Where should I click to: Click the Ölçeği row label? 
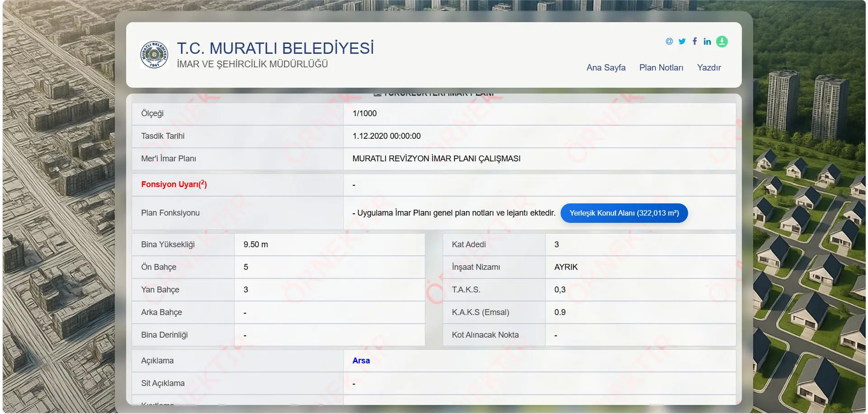point(152,113)
